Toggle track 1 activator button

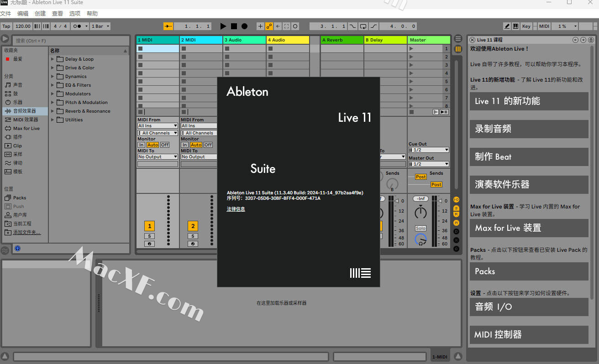point(149,226)
